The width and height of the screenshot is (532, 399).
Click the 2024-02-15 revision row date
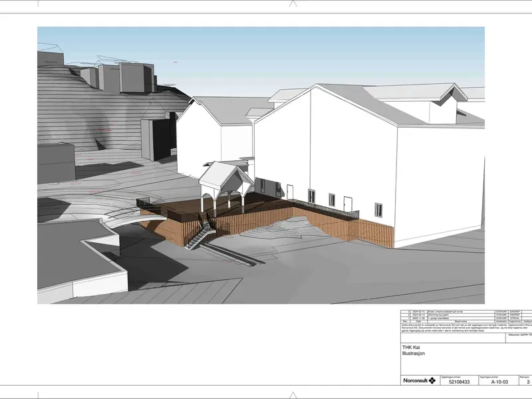[419, 312]
